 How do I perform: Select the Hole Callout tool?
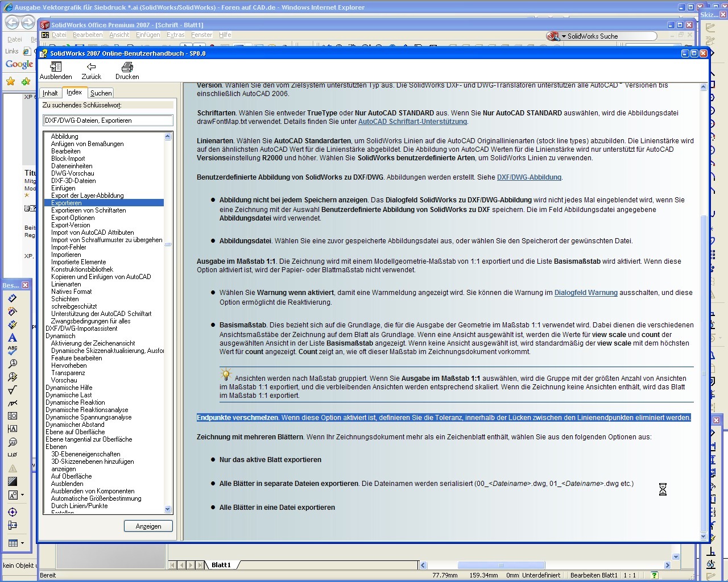[13, 455]
